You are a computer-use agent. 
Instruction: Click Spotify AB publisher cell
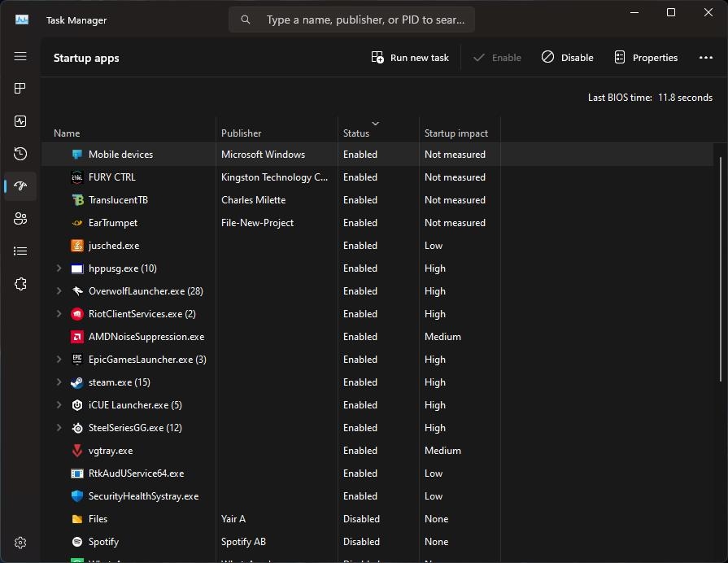[243, 542]
